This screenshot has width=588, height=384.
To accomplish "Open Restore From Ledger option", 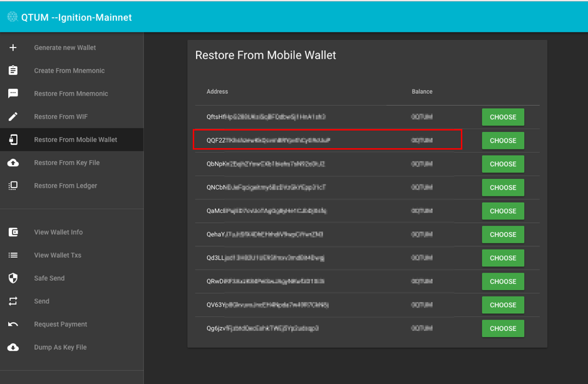I will click(x=65, y=186).
